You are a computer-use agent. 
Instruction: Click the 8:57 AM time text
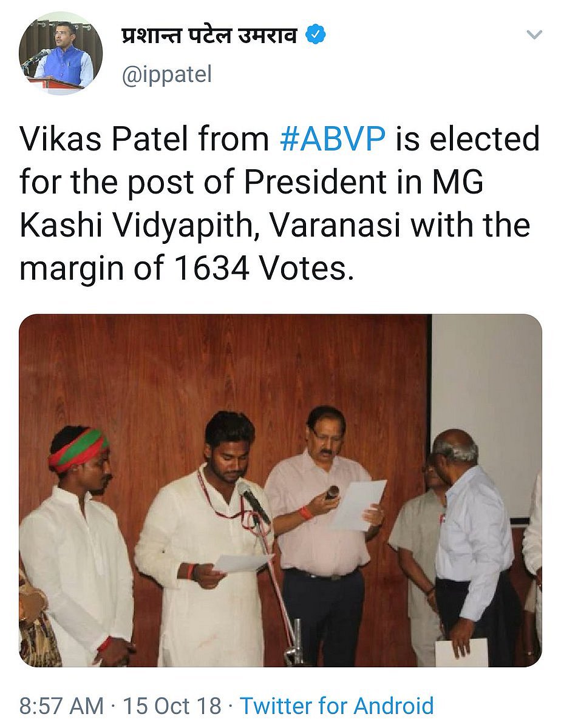click(x=61, y=706)
